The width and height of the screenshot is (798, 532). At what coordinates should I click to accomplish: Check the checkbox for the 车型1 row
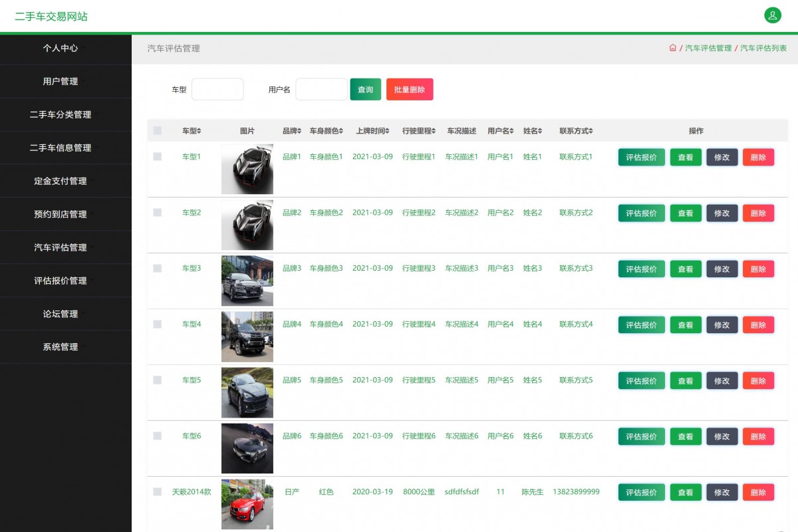[x=158, y=157]
